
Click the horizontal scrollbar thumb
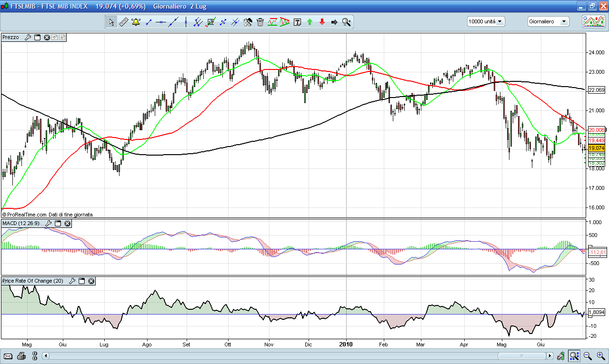click(521, 356)
